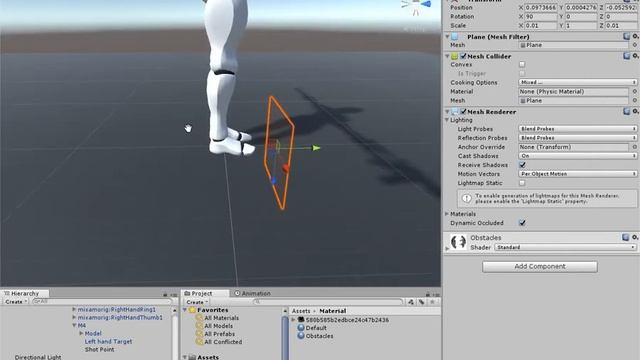Screen dimensions: 640x360
Task: Open Reflection Probes dropdown
Action: (x=578, y=138)
